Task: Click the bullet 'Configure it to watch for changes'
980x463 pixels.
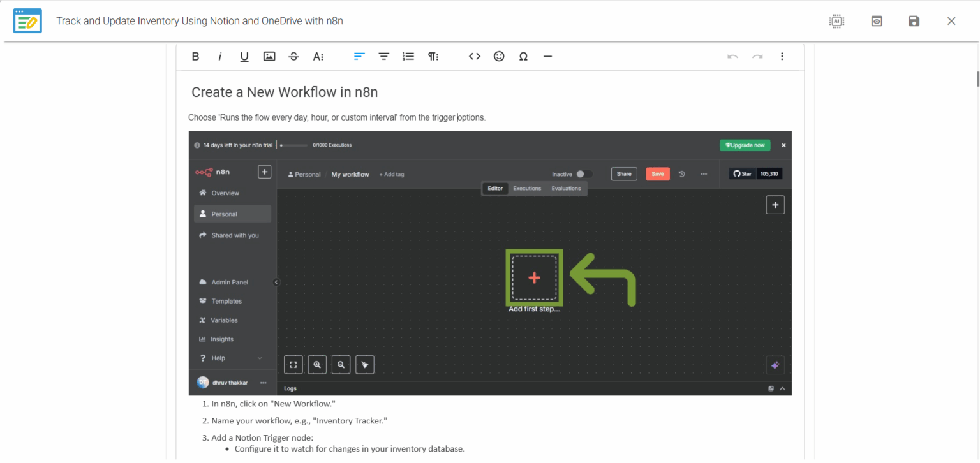Action: [350, 449]
